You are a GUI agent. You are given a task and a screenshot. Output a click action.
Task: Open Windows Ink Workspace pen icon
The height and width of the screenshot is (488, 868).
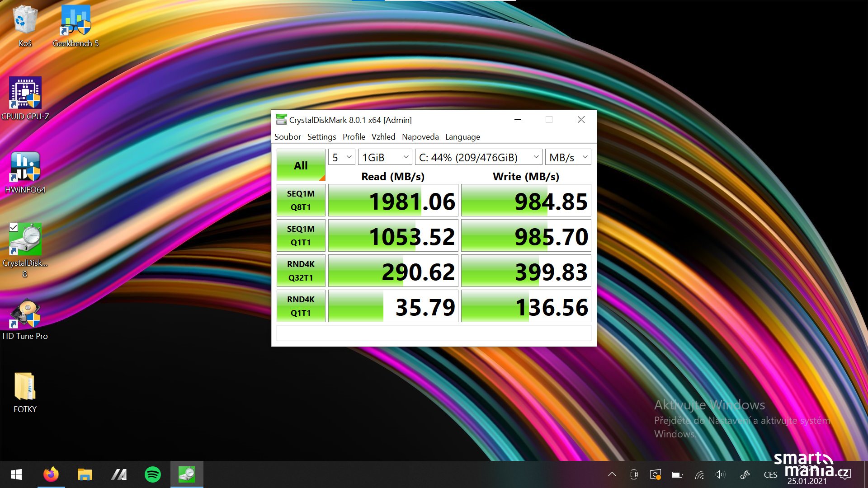tap(745, 474)
